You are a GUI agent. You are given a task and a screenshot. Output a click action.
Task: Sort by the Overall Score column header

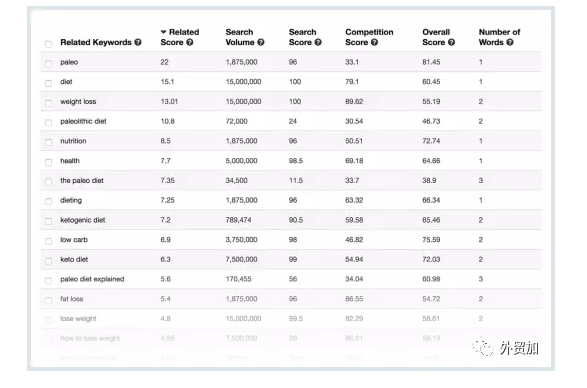click(x=438, y=37)
